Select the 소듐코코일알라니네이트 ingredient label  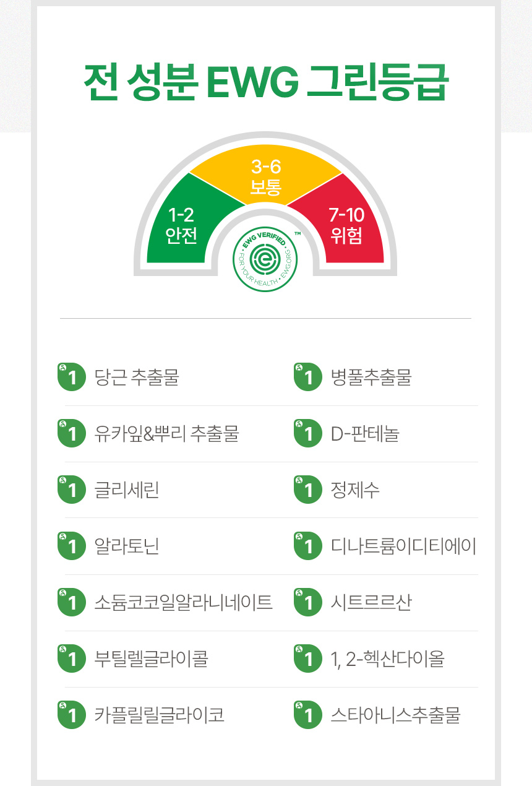click(x=183, y=603)
